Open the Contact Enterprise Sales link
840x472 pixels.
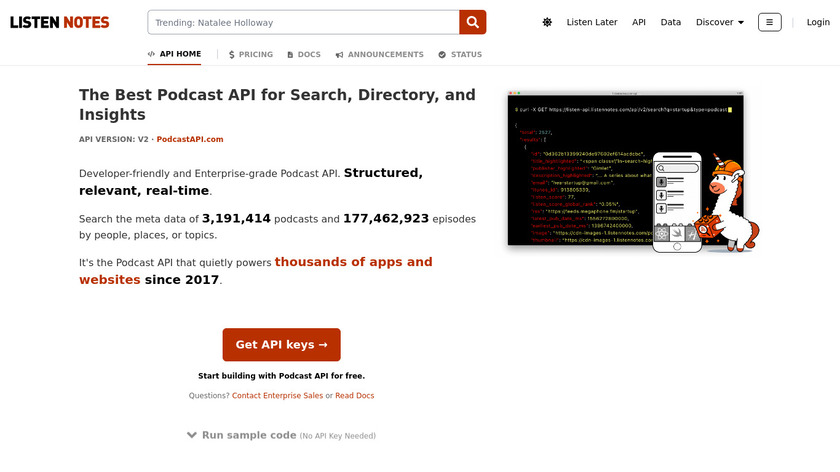(277, 396)
